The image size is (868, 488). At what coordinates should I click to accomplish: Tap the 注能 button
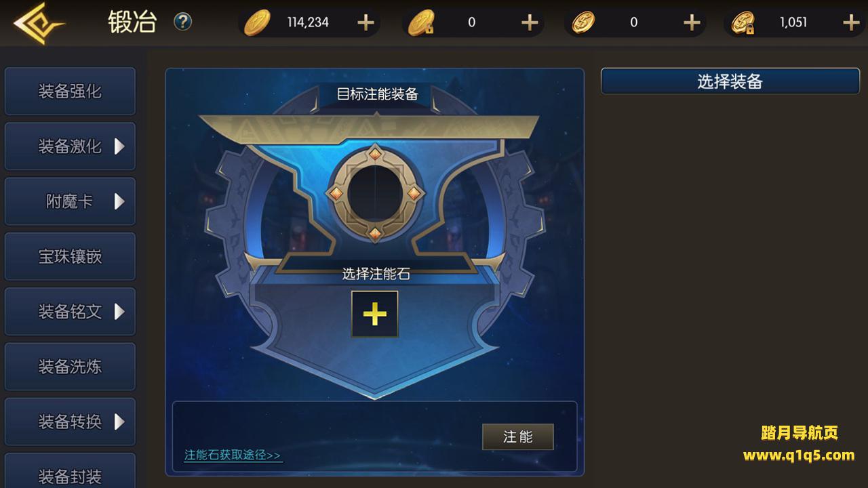[518, 436]
